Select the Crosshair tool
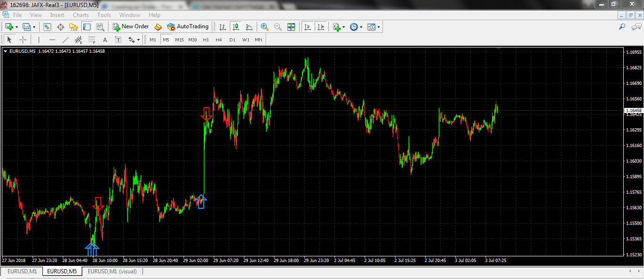The height and width of the screenshot is (279, 644). 23,40
